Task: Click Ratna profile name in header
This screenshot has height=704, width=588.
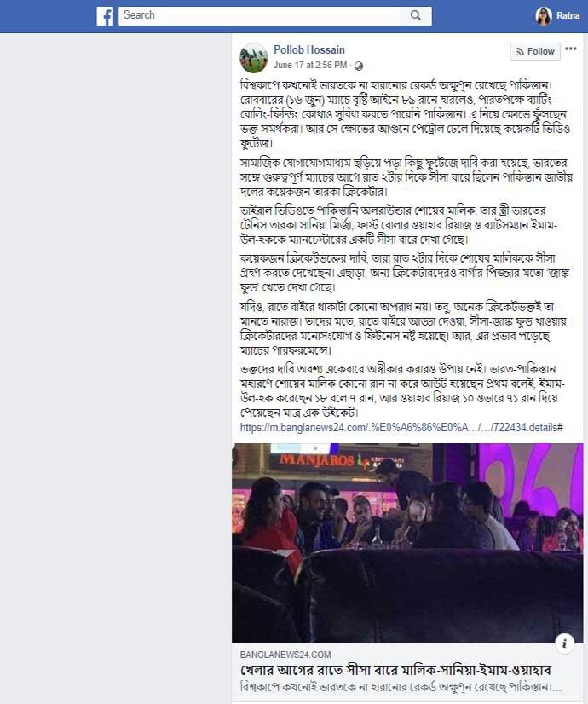Action: pyautogui.click(x=568, y=15)
